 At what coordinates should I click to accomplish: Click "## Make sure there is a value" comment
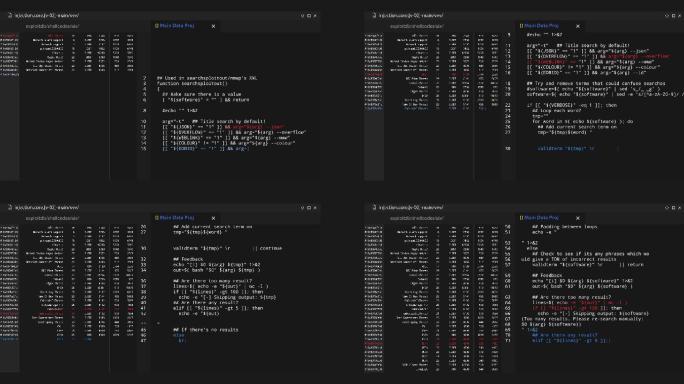click(x=202, y=94)
